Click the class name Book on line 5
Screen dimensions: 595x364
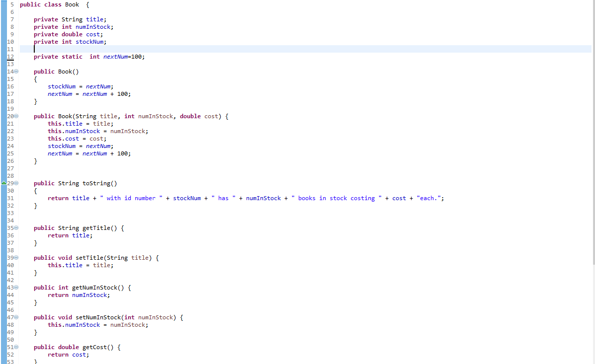tap(72, 4)
